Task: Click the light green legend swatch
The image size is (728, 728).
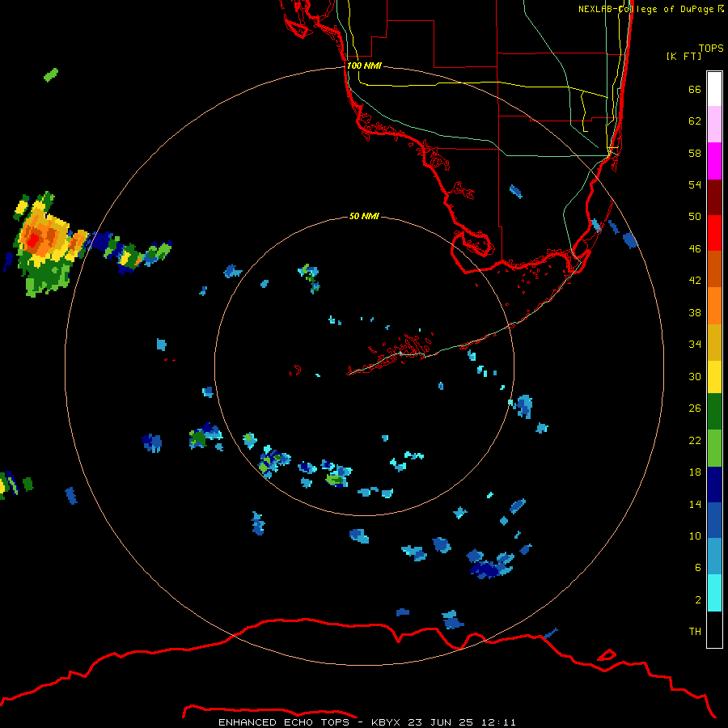Action: (714, 448)
